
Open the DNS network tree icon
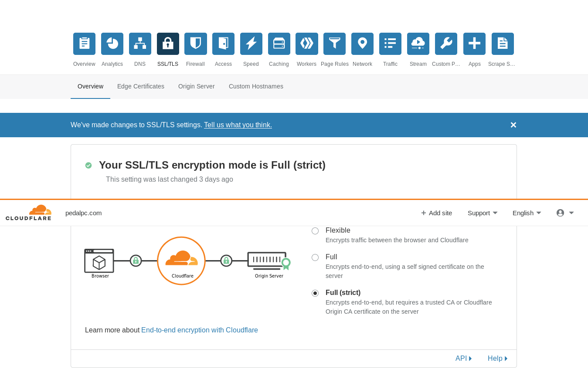tap(140, 44)
